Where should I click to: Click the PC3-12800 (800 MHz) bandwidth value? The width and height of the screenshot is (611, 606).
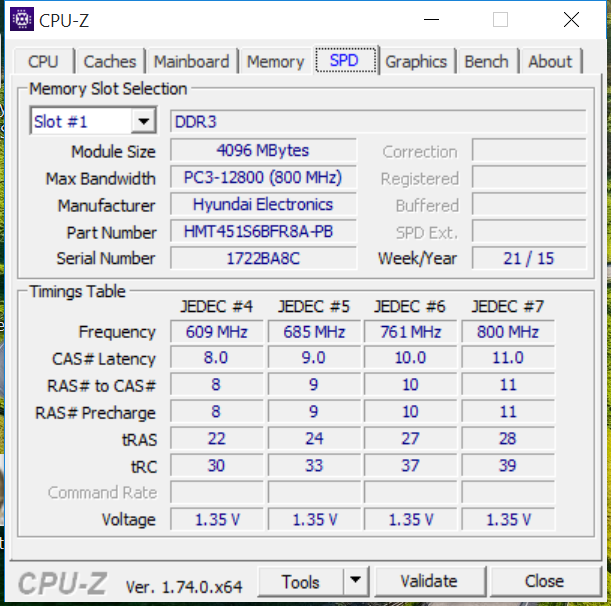[263, 177]
